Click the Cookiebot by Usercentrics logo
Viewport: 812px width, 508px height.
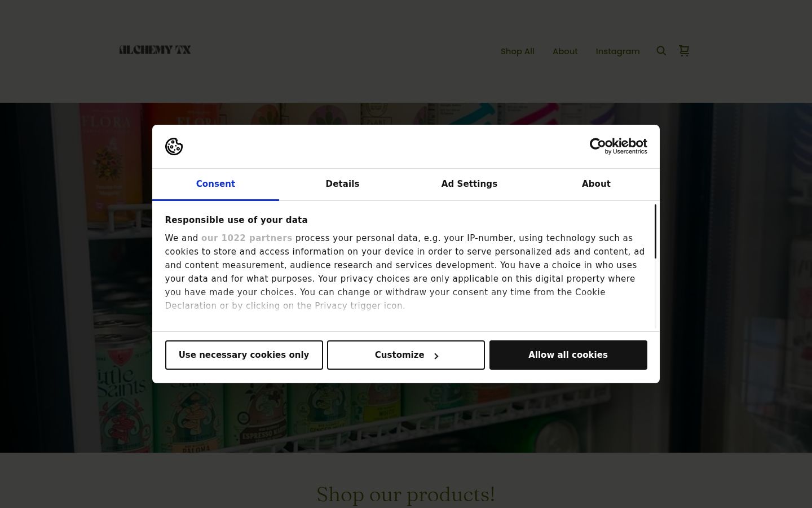618,146
